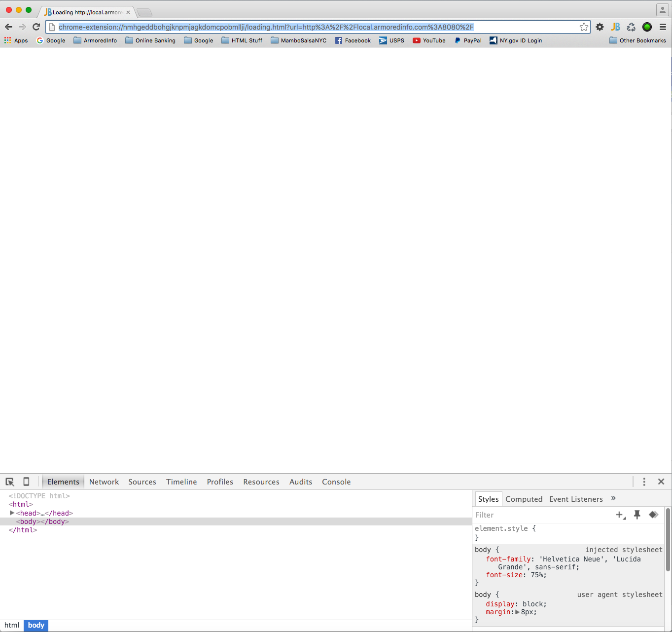Activate the inspect element picker icon
This screenshot has height=632, width=672.
pyautogui.click(x=10, y=482)
